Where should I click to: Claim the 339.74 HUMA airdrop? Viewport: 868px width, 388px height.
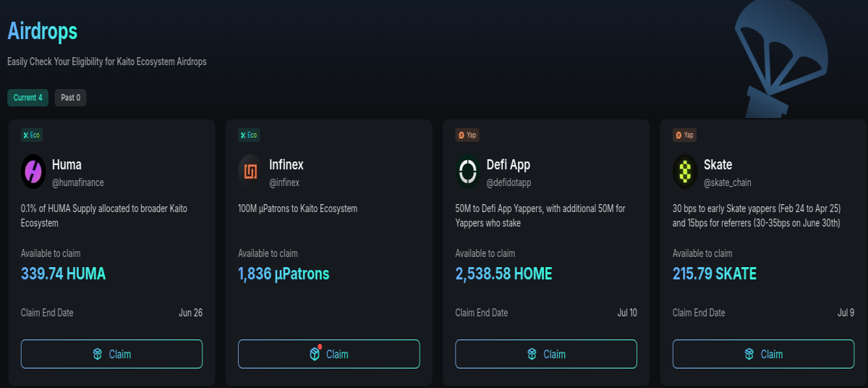[111, 354]
